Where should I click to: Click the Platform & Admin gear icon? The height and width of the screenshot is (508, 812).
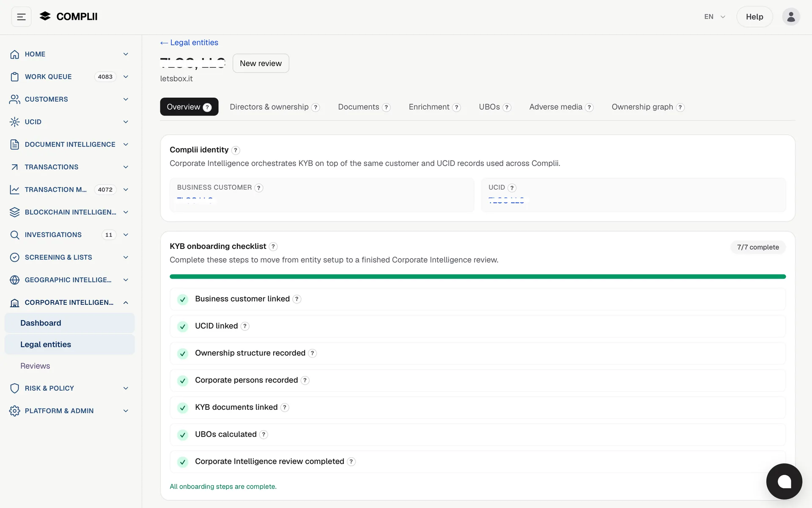(15, 411)
